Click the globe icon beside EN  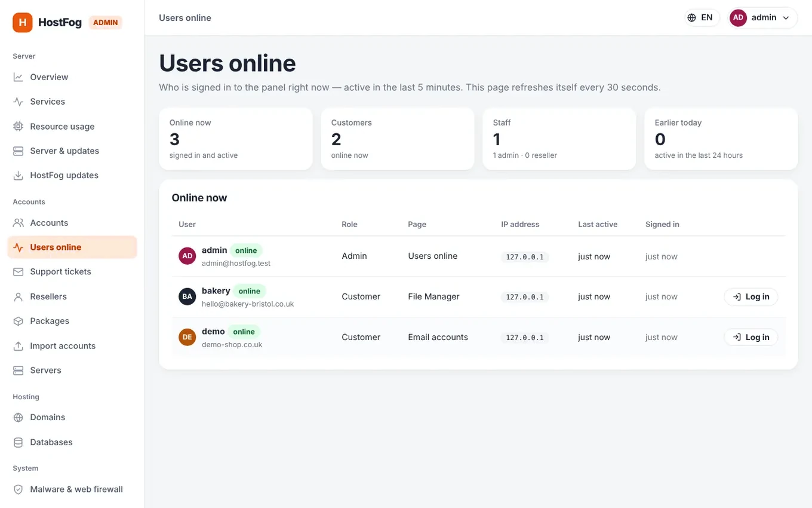[x=692, y=18]
